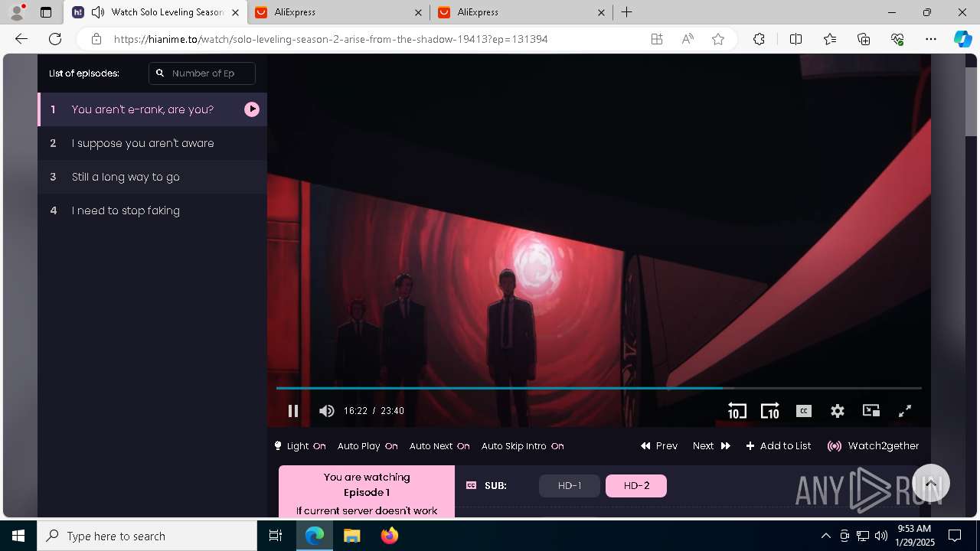Go to Prev episode
The width and height of the screenshot is (980, 551).
click(x=659, y=446)
